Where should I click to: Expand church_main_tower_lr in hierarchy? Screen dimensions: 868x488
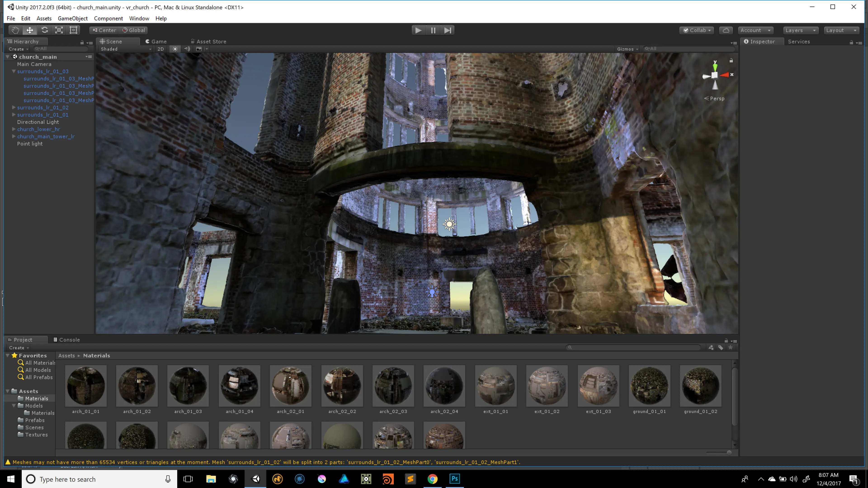[14, 136]
